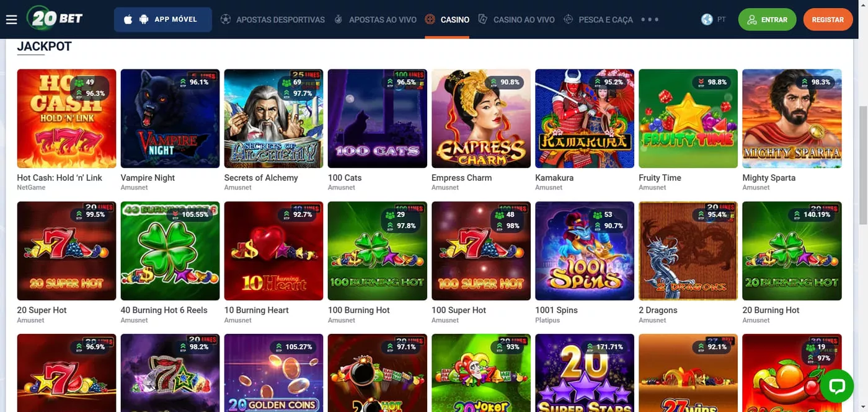Screen dimensions: 868x412
Task: Click the Mighty Sparta title link
Action: coord(769,178)
